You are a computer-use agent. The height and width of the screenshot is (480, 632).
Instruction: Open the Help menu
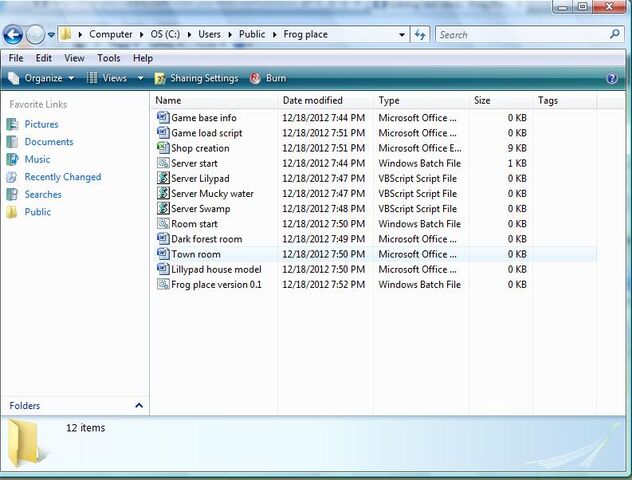coord(143,58)
